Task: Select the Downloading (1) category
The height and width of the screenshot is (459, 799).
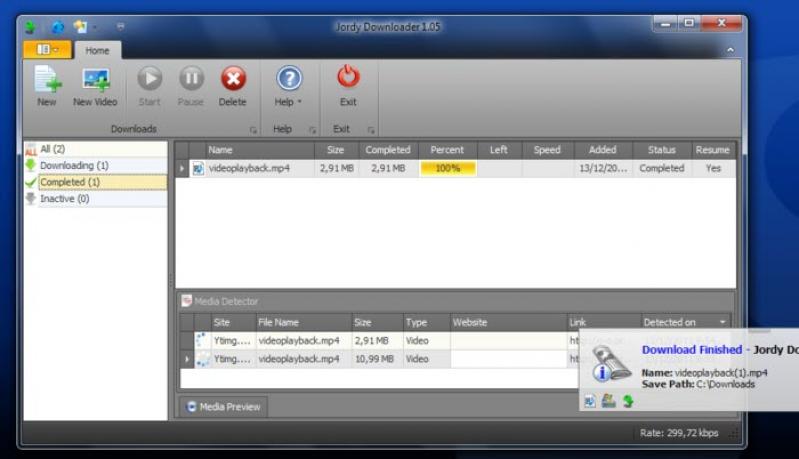Action: (x=96, y=166)
